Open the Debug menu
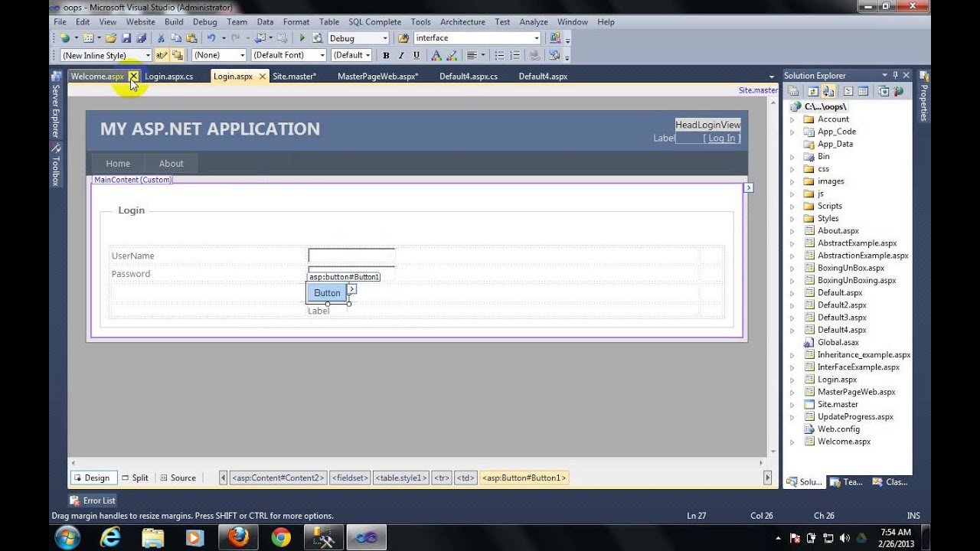 tap(204, 22)
